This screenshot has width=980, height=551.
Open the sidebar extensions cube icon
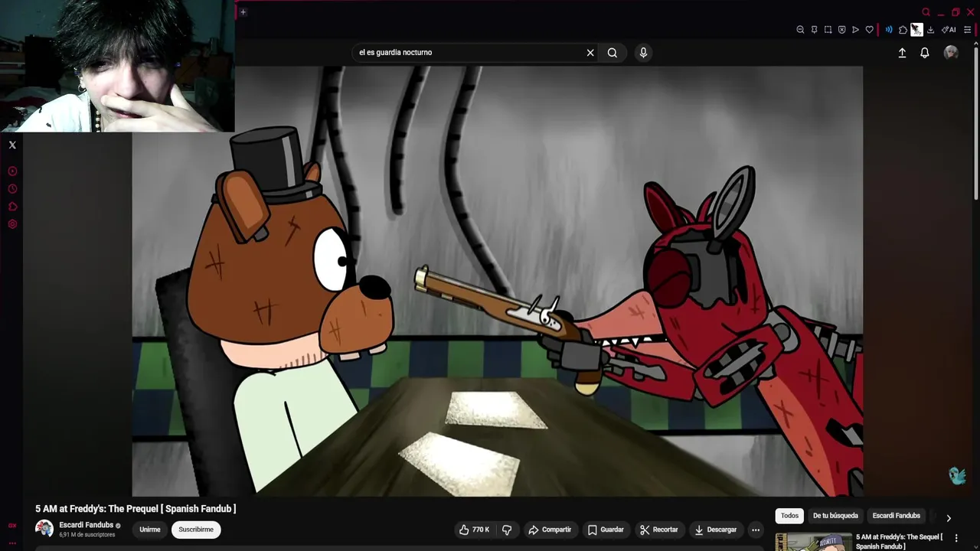[x=12, y=207]
